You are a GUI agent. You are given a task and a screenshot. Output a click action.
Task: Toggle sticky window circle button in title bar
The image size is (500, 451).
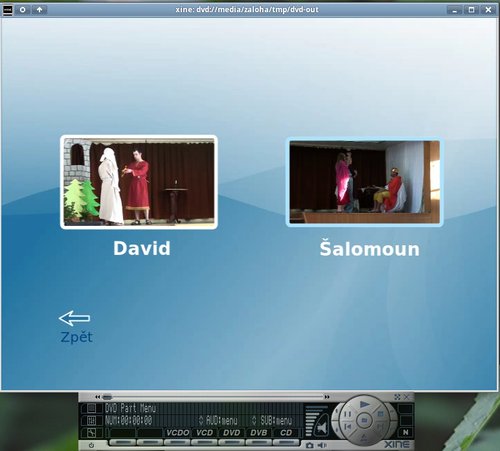click(23, 10)
